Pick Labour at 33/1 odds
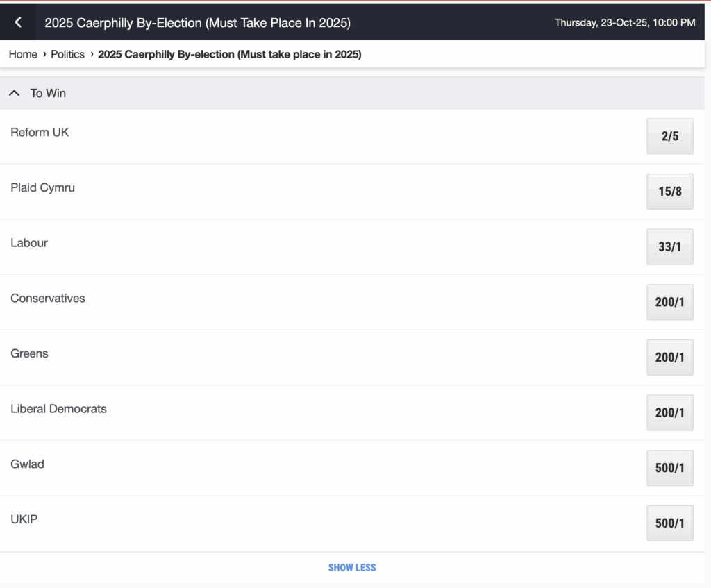 669,246
